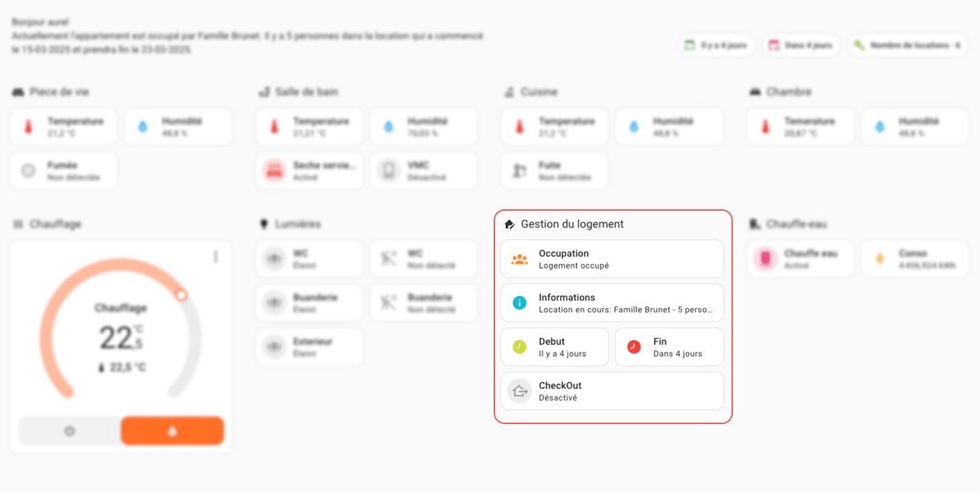
Task: Click the red Fin clock icon
Action: [x=634, y=347]
